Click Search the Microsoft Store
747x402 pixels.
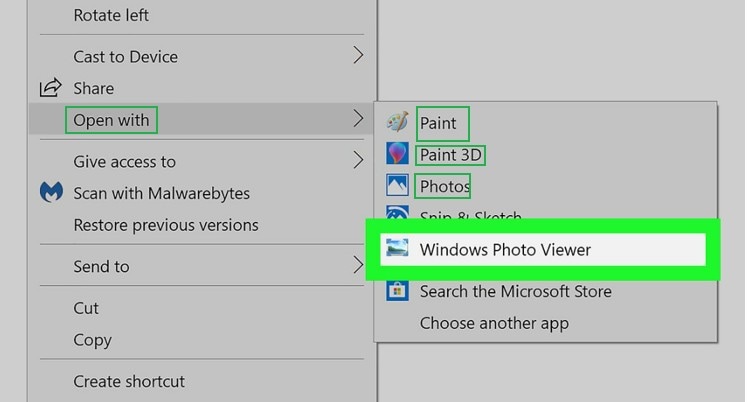pyautogui.click(x=515, y=291)
